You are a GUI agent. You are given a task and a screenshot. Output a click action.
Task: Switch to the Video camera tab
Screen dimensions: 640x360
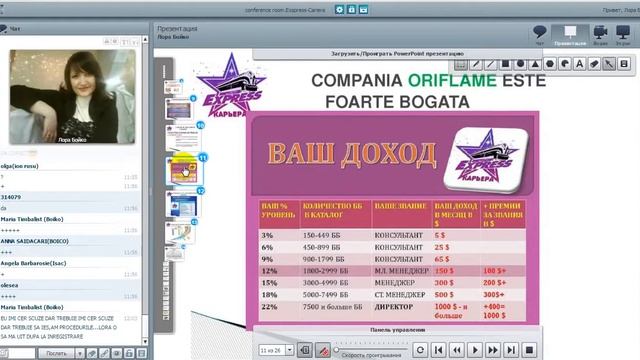(x=600, y=35)
